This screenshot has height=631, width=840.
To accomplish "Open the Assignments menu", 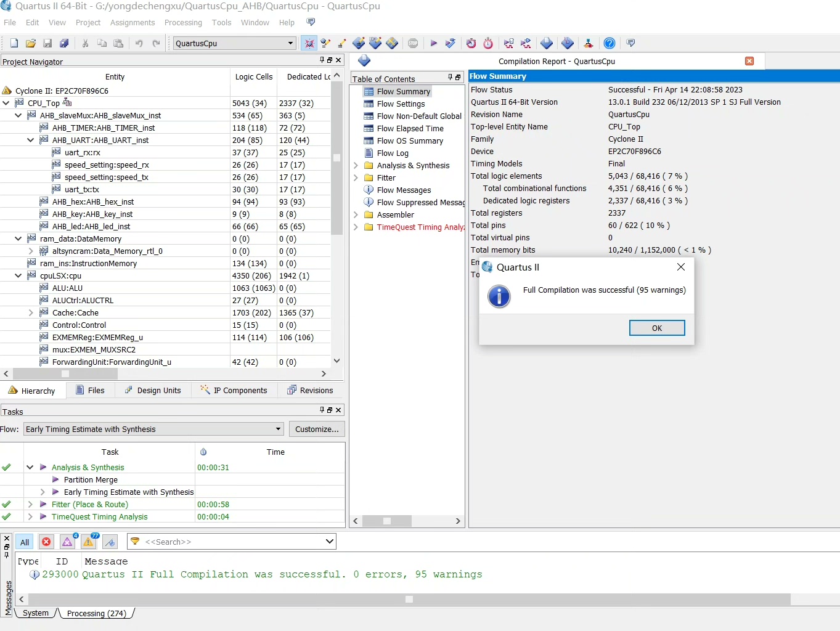I will 133,22.
